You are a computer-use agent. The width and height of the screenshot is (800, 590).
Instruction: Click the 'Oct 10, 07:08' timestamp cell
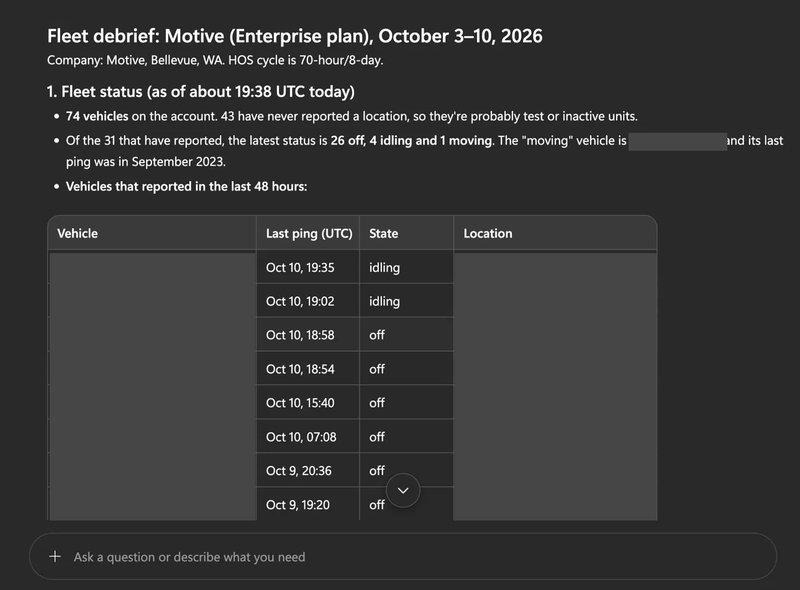click(308, 437)
